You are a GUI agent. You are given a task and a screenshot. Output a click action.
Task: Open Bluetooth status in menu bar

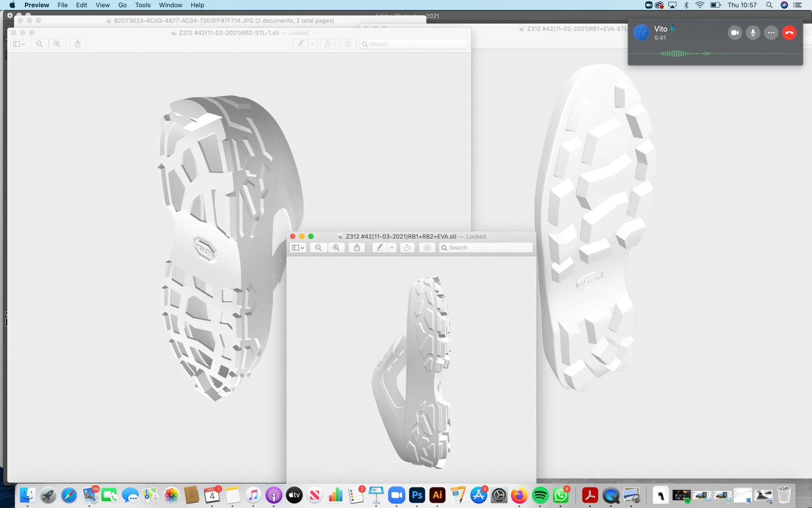(x=686, y=5)
